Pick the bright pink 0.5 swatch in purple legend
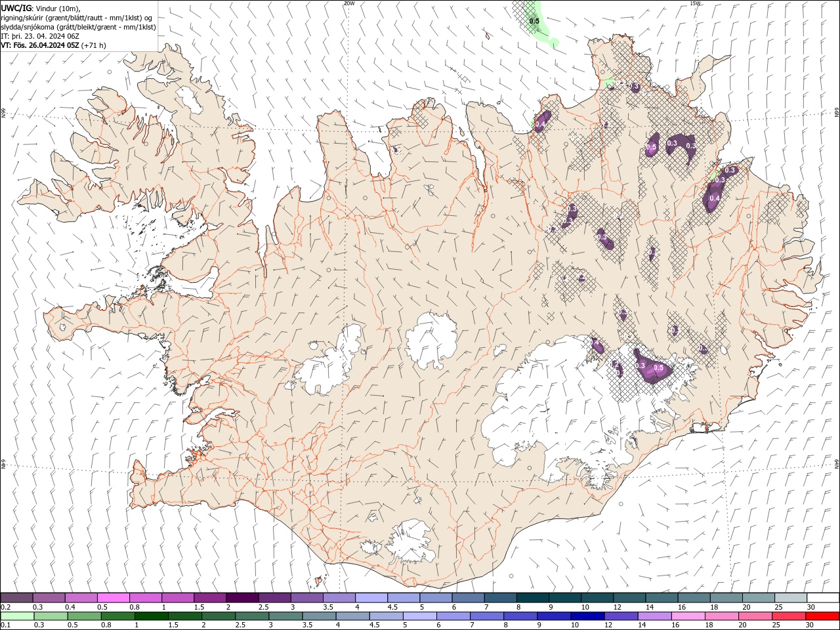This screenshot has height=630, width=840. (x=113, y=597)
